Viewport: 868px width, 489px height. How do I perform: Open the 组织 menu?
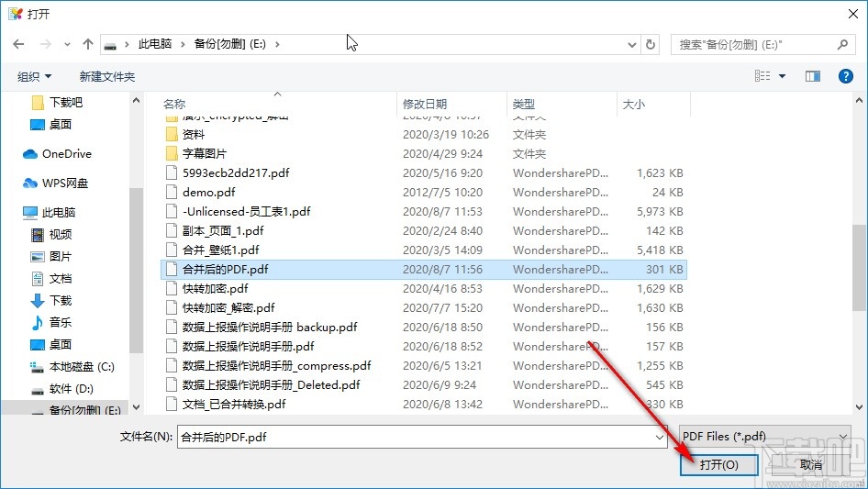click(x=34, y=76)
